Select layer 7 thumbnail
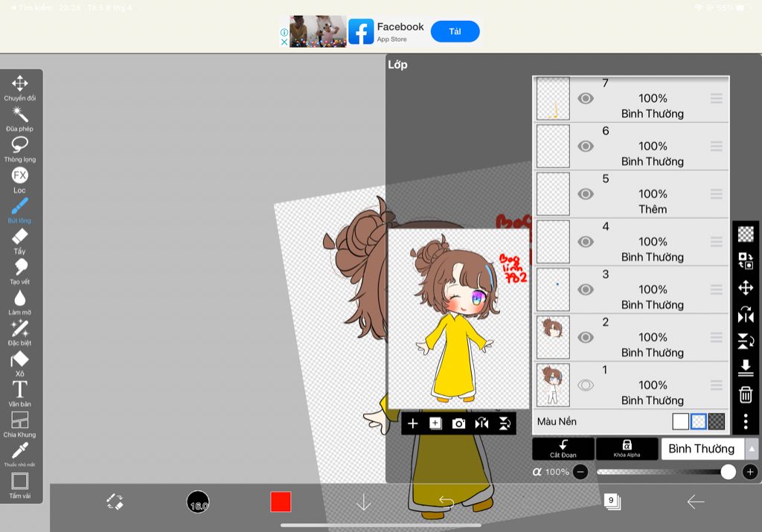Viewport: 762px width, 532px height. [x=553, y=99]
